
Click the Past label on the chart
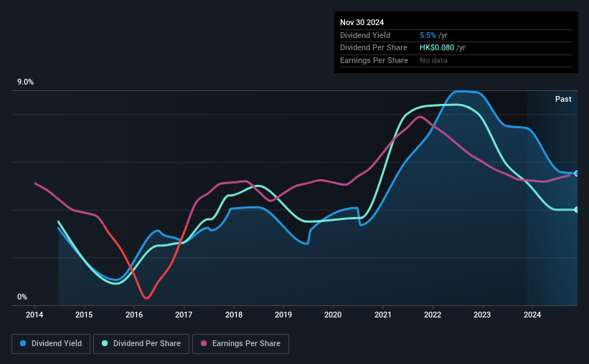(x=563, y=99)
